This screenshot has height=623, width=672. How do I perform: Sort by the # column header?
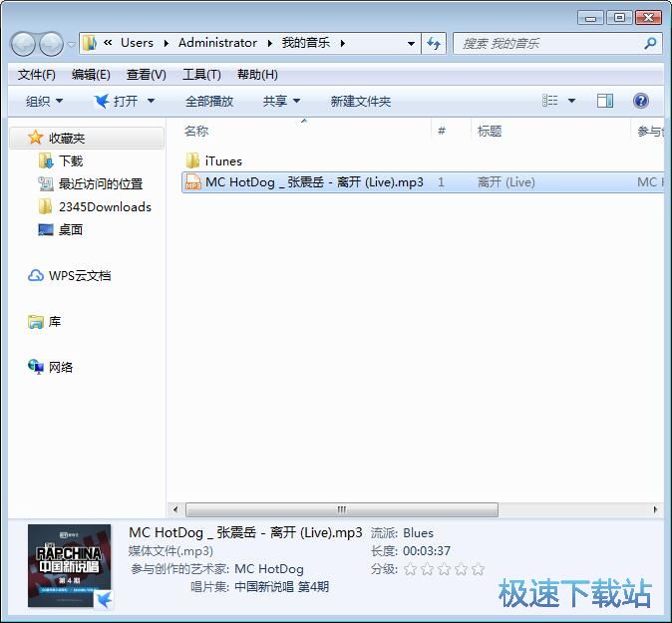point(442,131)
